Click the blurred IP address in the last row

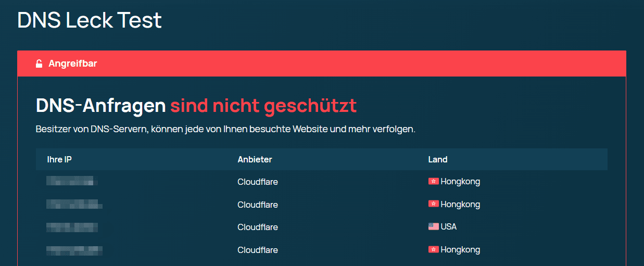[74, 251]
